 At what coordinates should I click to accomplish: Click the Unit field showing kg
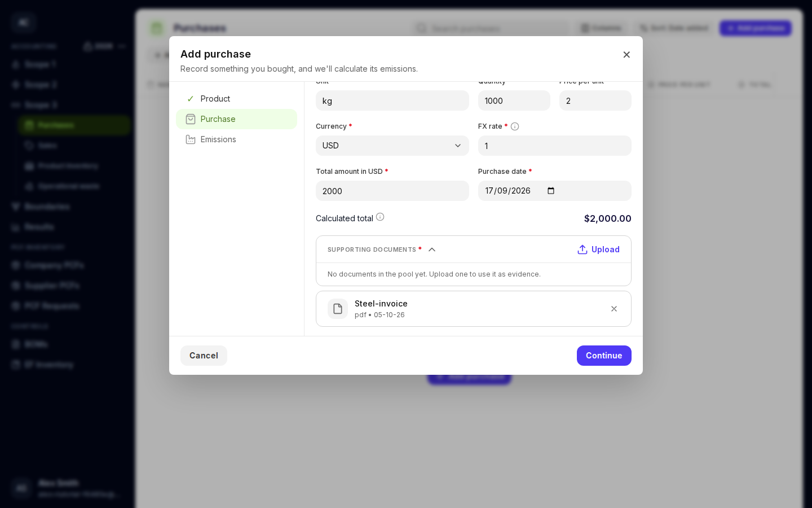click(392, 100)
